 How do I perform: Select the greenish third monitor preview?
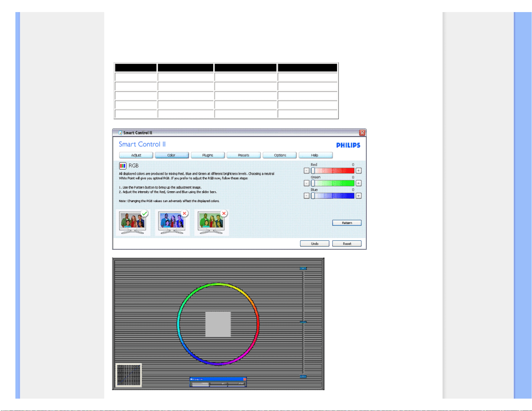pos(211,223)
